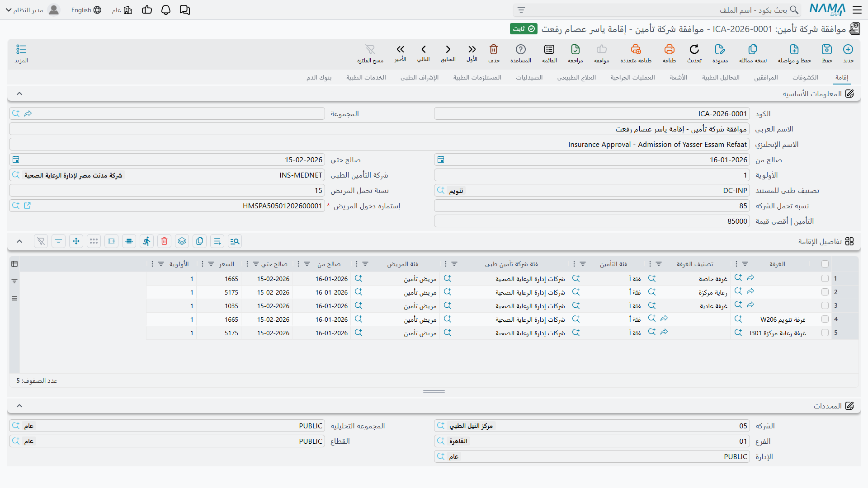Go to الأول (first) record
Screen dimensions: 868x488
click(472, 49)
